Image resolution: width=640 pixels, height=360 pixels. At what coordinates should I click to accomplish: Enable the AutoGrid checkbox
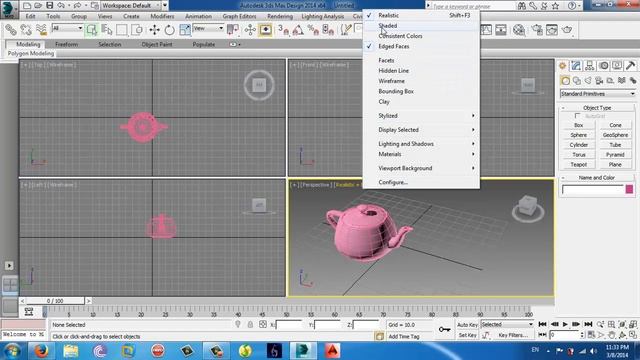pyautogui.click(x=577, y=116)
